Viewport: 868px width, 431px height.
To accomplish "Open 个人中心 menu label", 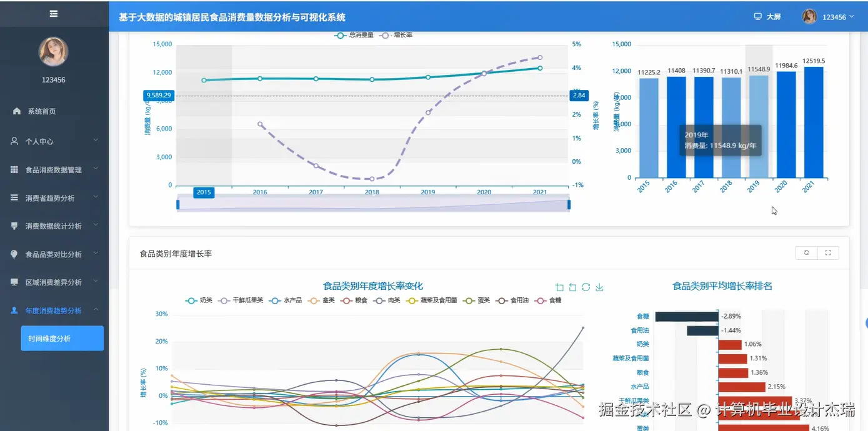I will [x=39, y=142].
